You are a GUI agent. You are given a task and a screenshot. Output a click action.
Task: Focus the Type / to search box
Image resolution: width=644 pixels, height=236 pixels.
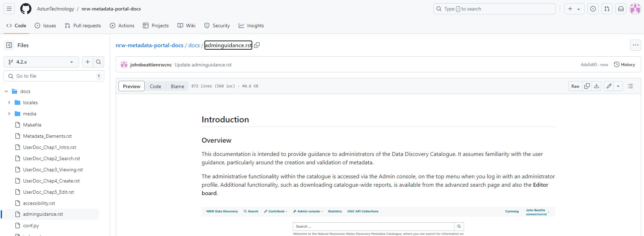[x=494, y=9]
